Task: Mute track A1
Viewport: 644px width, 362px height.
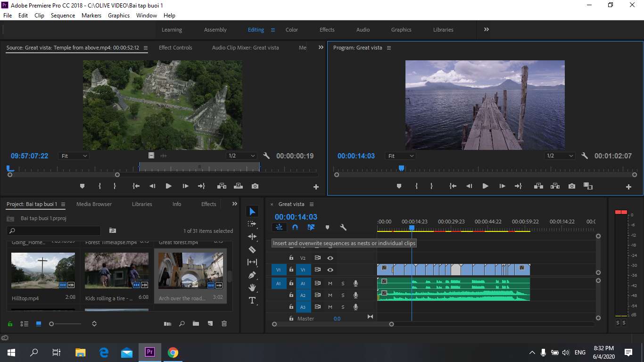Action: [330, 283]
